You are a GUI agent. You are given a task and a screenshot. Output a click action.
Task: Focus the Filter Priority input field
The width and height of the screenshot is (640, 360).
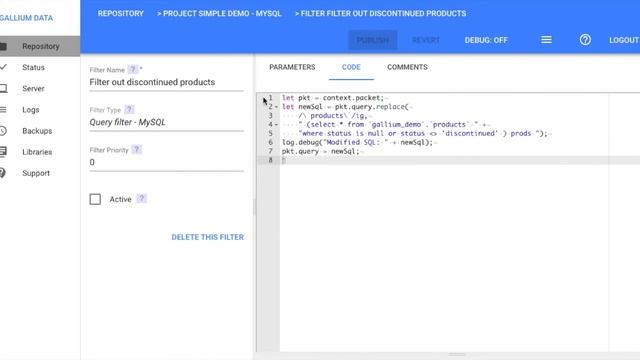[x=167, y=162]
